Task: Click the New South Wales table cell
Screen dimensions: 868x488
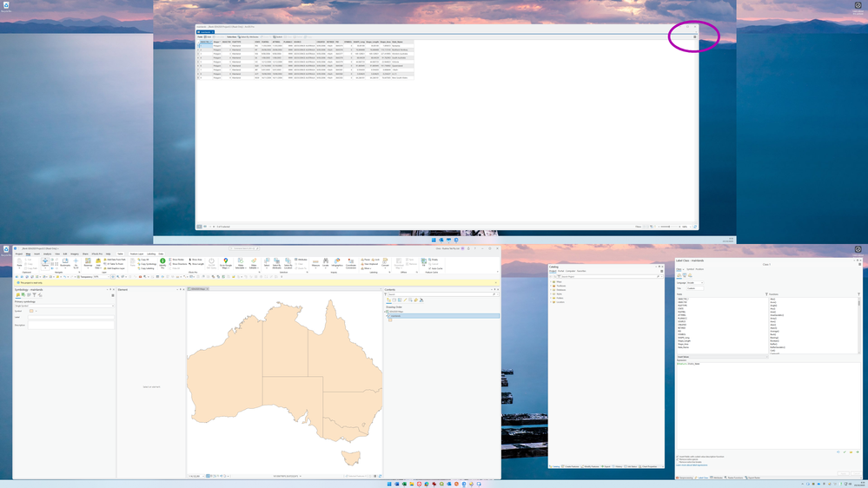Action: (x=402, y=77)
